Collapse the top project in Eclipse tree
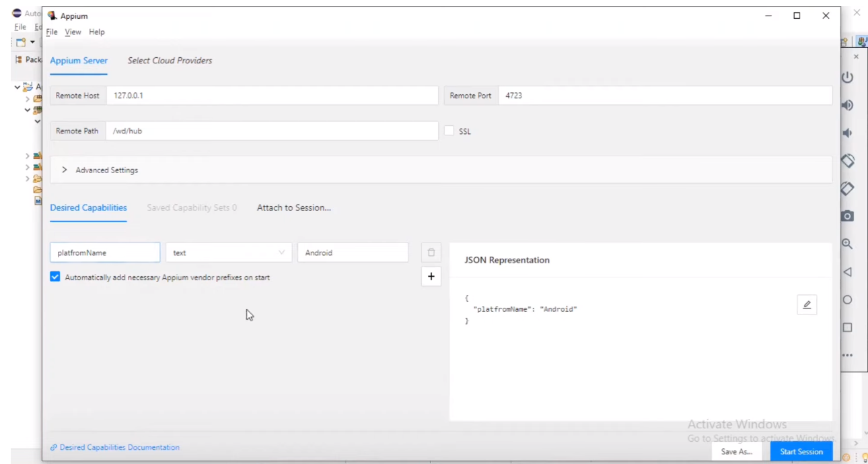868x464 pixels. (x=17, y=87)
